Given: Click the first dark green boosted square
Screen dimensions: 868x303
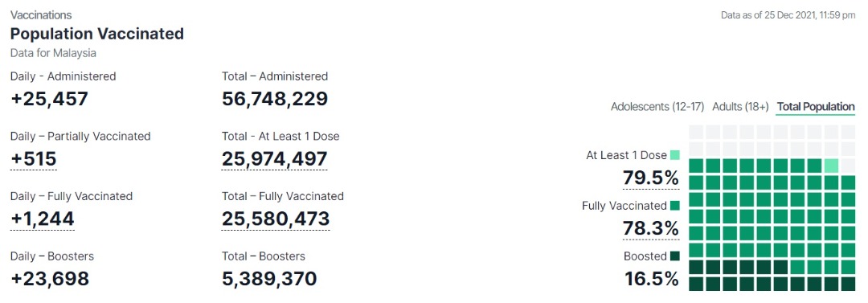Looking at the screenshot, I should [x=696, y=267].
